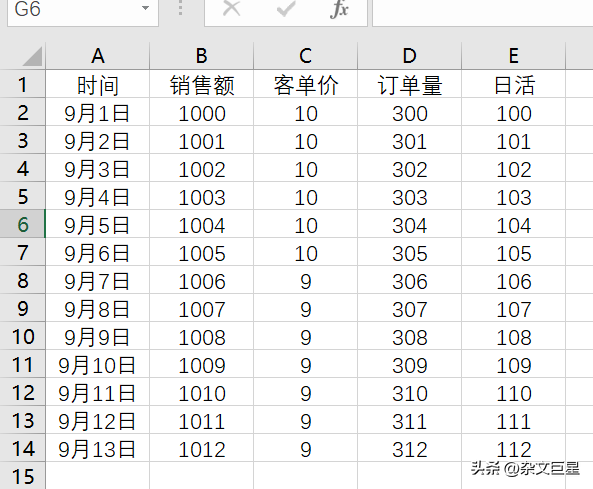Open the Insert Function fx button
The image size is (593, 489).
coord(339,8)
